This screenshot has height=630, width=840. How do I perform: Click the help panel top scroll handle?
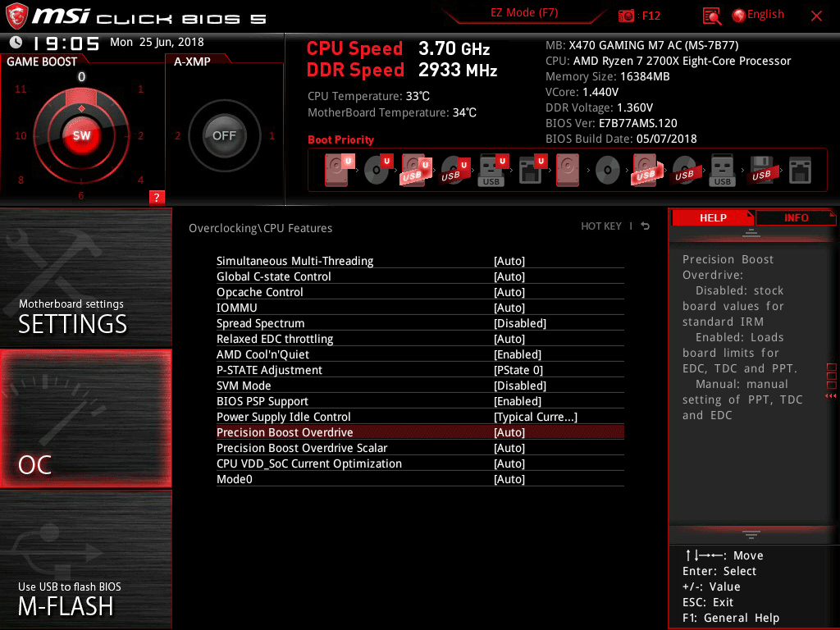pos(751,232)
